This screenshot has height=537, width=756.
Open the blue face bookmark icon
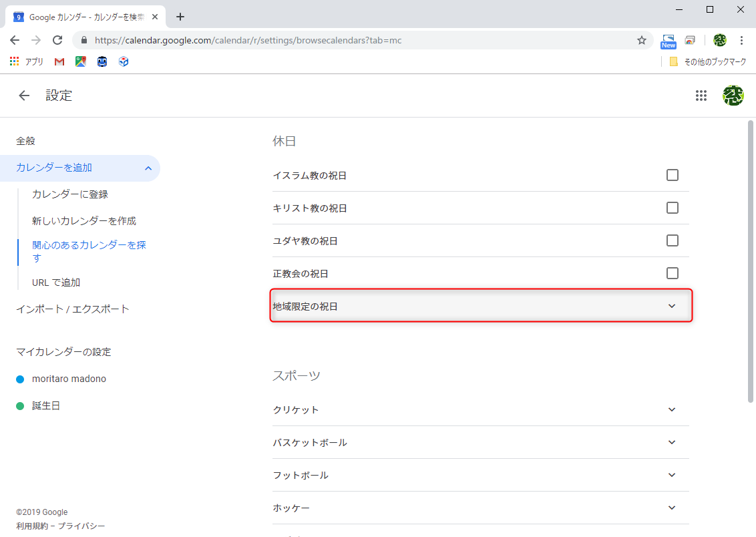pyautogui.click(x=102, y=61)
